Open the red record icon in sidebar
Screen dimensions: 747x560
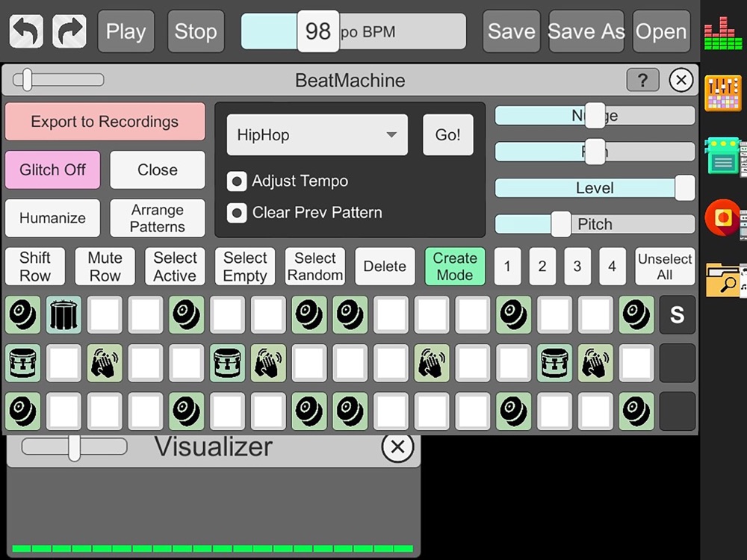tap(722, 218)
